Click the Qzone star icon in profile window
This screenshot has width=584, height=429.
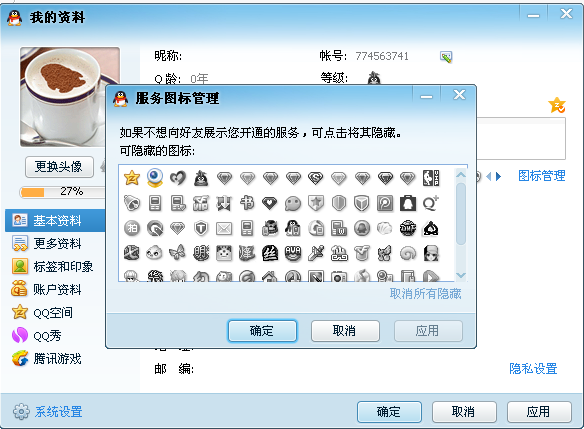pos(557,105)
